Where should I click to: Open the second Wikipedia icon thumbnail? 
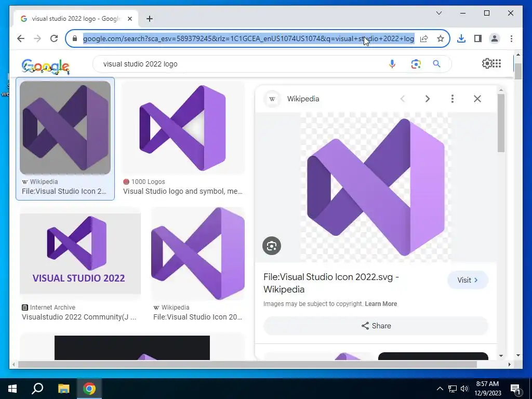198,254
